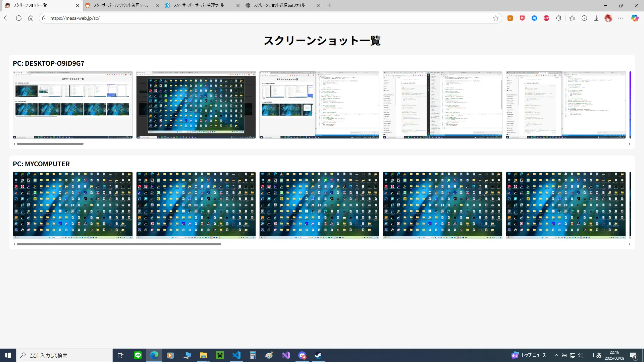Open first MYCOMPUTER screenshot thumbnail
Image resolution: width=644 pixels, height=362 pixels.
pos(72,205)
